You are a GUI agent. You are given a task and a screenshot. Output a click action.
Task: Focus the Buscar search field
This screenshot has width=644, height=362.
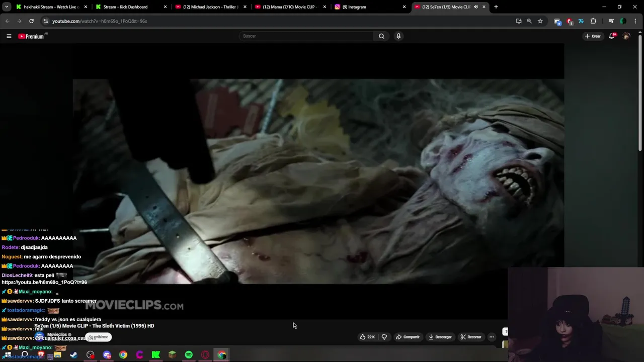click(306, 36)
